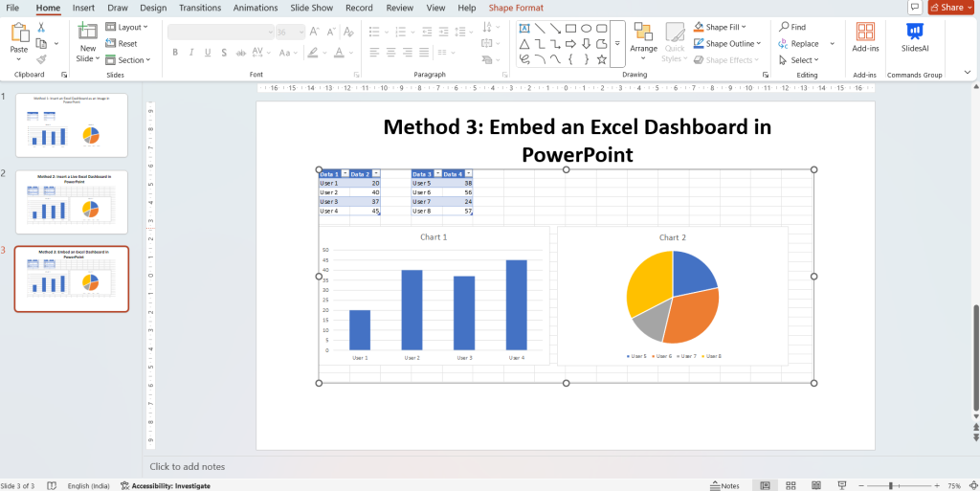Switch to the Design tab
This screenshot has height=491, width=980.
pos(153,8)
